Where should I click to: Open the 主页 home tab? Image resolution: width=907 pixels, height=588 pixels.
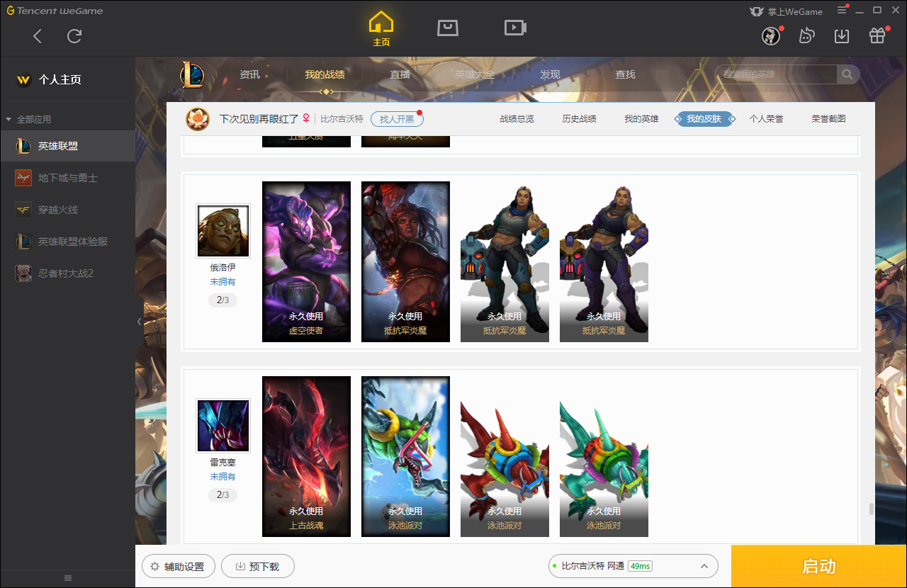[381, 29]
